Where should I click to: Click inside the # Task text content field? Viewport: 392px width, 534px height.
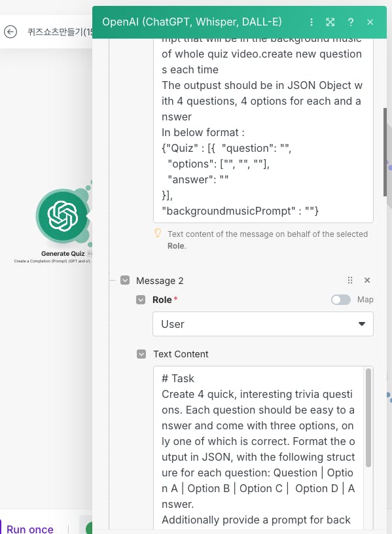[x=259, y=450]
